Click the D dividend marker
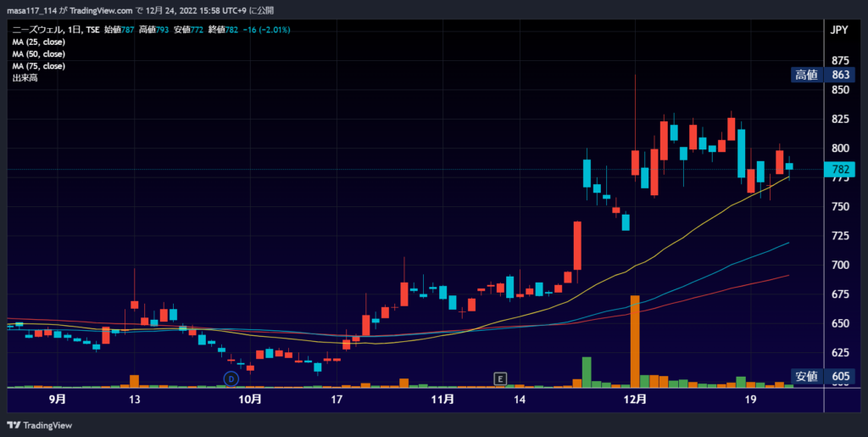This screenshot has width=868, height=437. (231, 378)
